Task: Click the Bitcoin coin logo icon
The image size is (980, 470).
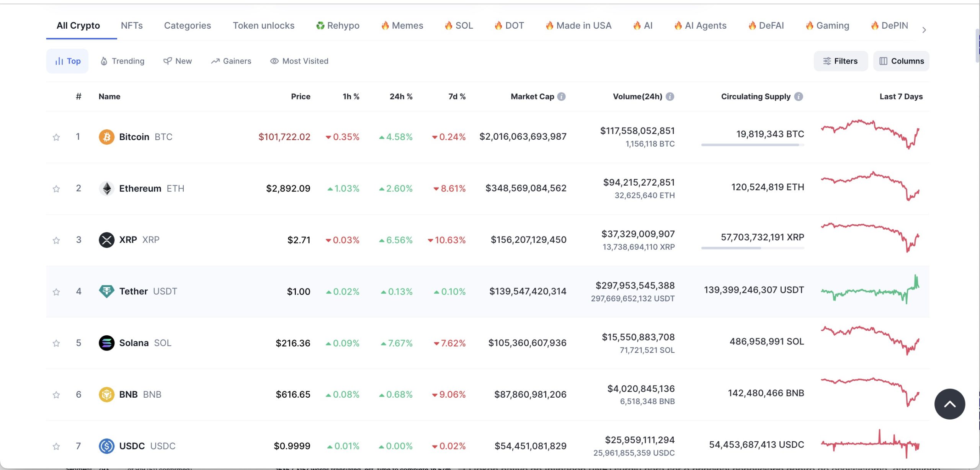Action: tap(106, 137)
